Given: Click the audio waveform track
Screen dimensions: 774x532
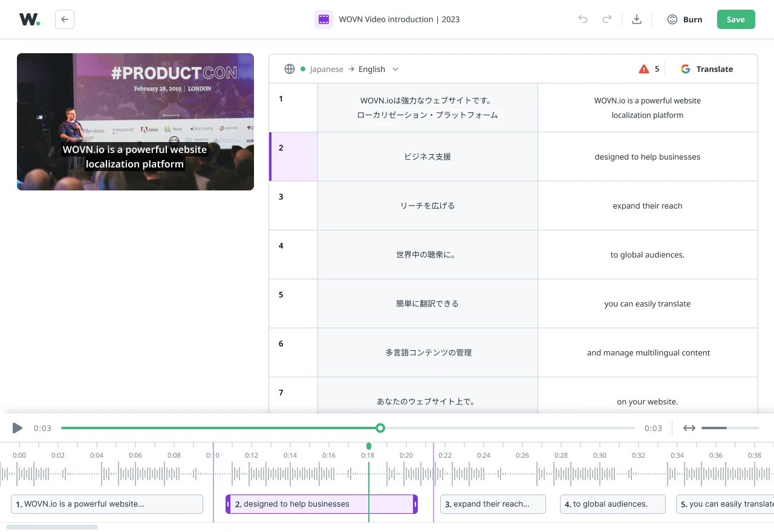Looking at the screenshot, I should [x=387, y=474].
